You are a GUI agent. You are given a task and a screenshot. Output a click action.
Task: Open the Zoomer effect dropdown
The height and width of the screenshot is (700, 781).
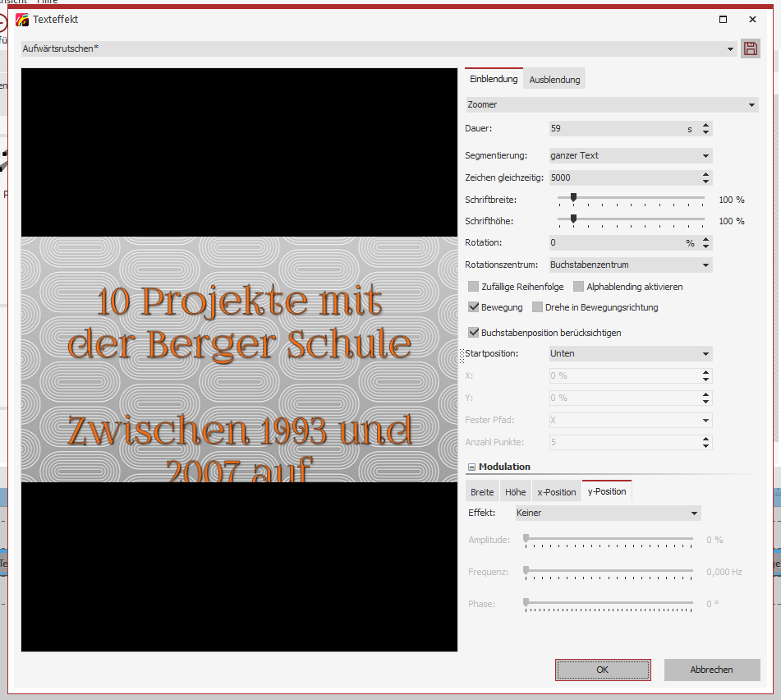coord(612,105)
